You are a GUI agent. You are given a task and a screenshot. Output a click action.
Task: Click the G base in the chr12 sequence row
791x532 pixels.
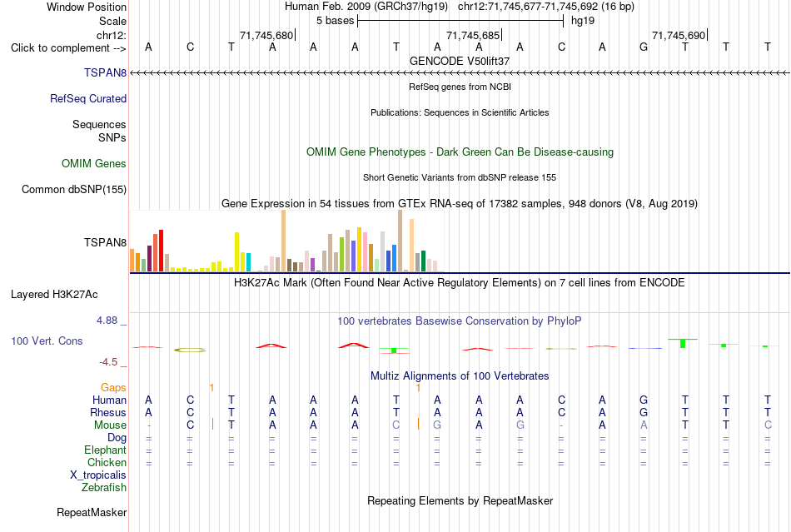coord(643,47)
